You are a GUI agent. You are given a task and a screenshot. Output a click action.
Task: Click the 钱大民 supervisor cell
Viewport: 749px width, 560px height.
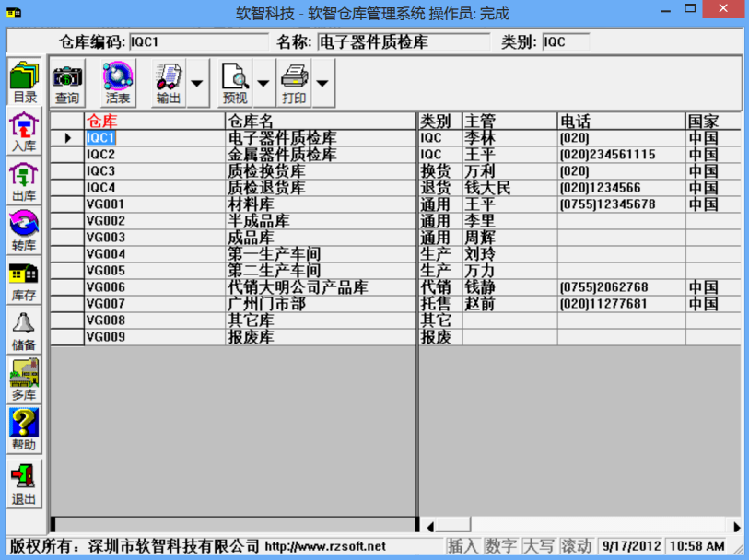click(509, 188)
